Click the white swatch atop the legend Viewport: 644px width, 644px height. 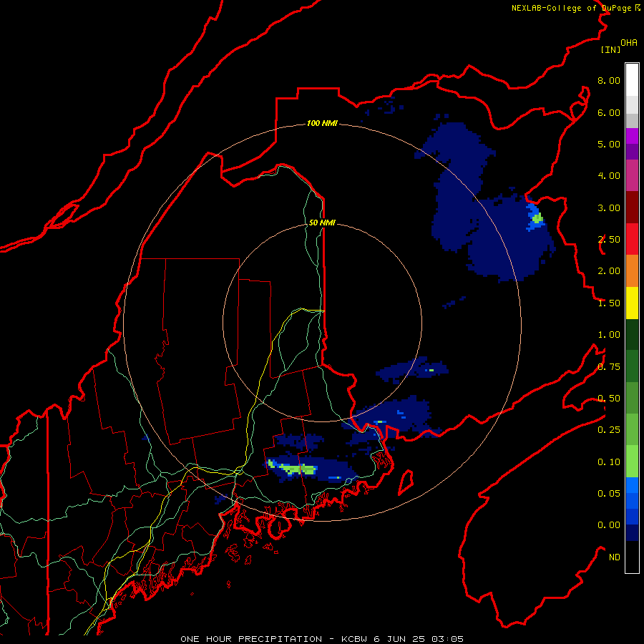(x=632, y=80)
